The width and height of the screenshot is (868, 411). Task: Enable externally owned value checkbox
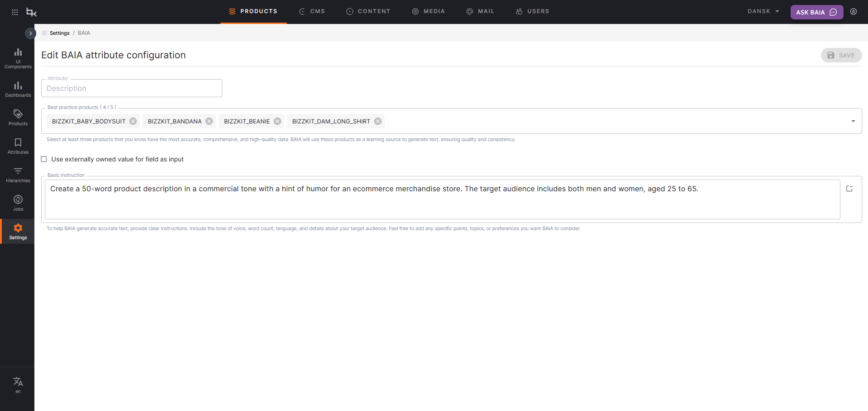click(x=44, y=159)
